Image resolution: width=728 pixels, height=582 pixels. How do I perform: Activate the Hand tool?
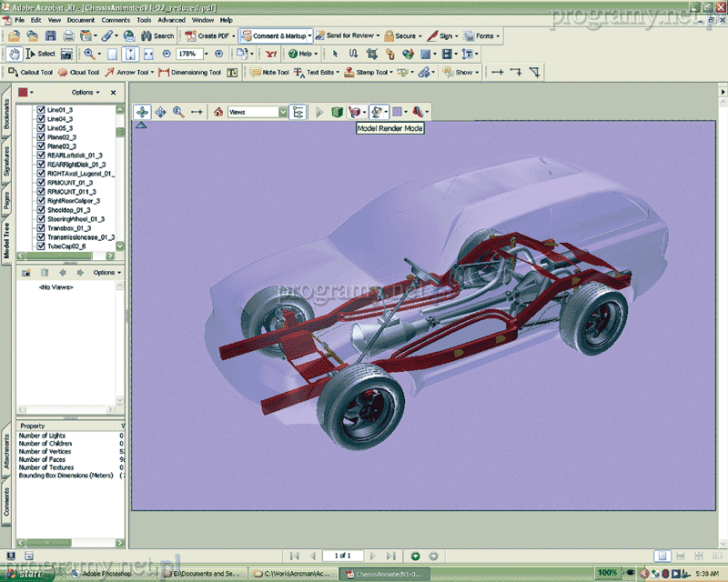14,54
